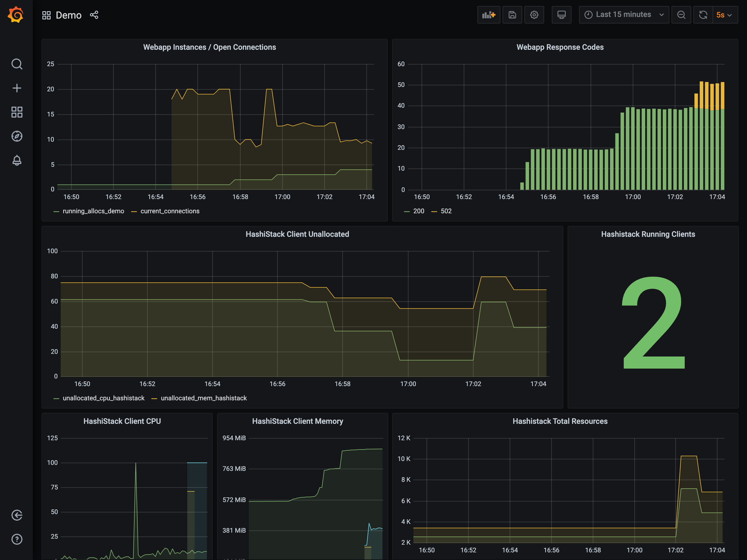This screenshot has width=747, height=560.
Task: Open the Alerting bell icon
Action: (x=17, y=160)
